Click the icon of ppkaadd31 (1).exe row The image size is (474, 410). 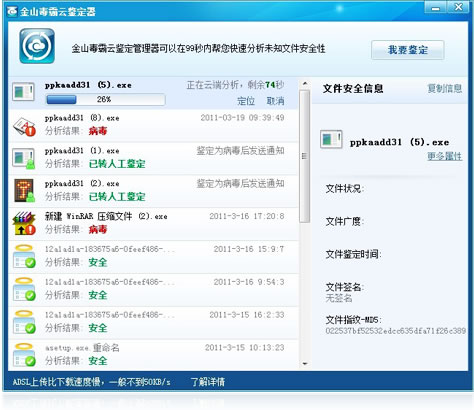[23, 158]
